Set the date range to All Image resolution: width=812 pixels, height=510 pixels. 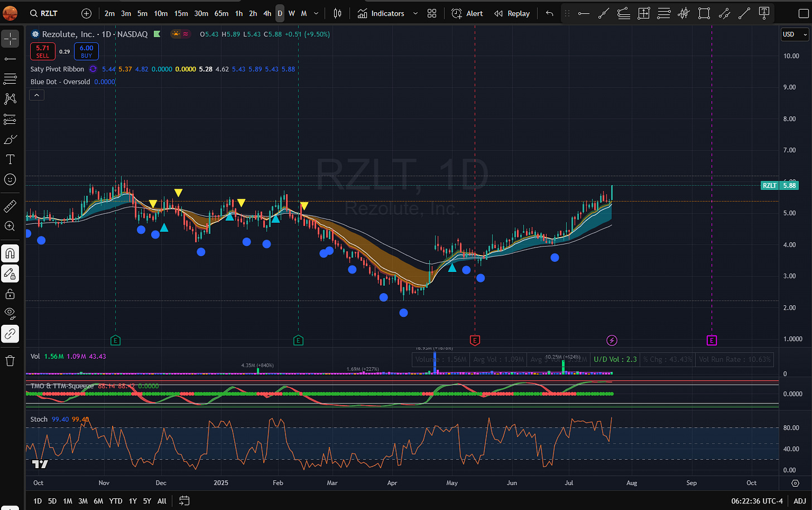[162, 501]
